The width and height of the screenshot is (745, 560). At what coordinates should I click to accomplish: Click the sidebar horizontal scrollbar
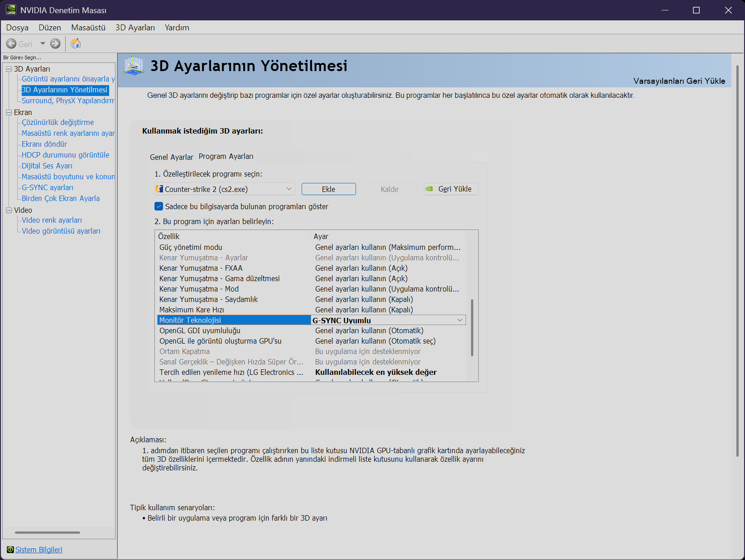click(x=48, y=532)
